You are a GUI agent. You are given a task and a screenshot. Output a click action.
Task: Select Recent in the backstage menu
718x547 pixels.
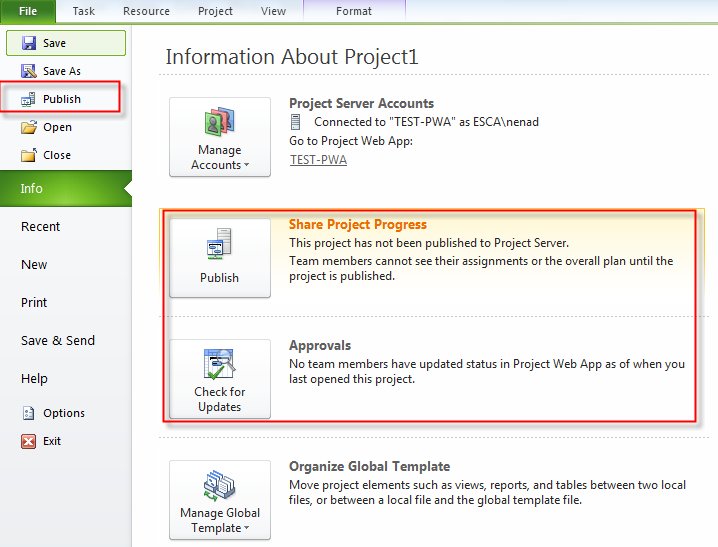41,227
